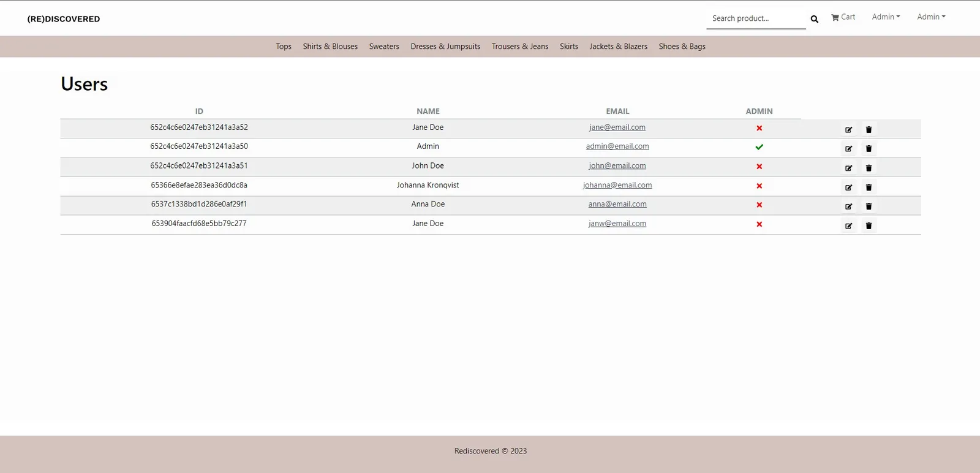Open the Tops category
Screen dimensions: 980x473
click(x=284, y=47)
